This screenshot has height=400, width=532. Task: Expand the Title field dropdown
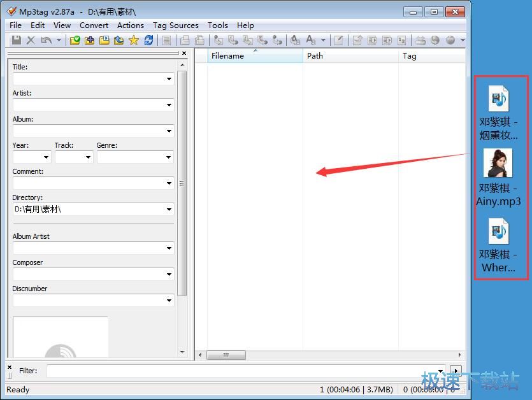[x=169, y=79]
